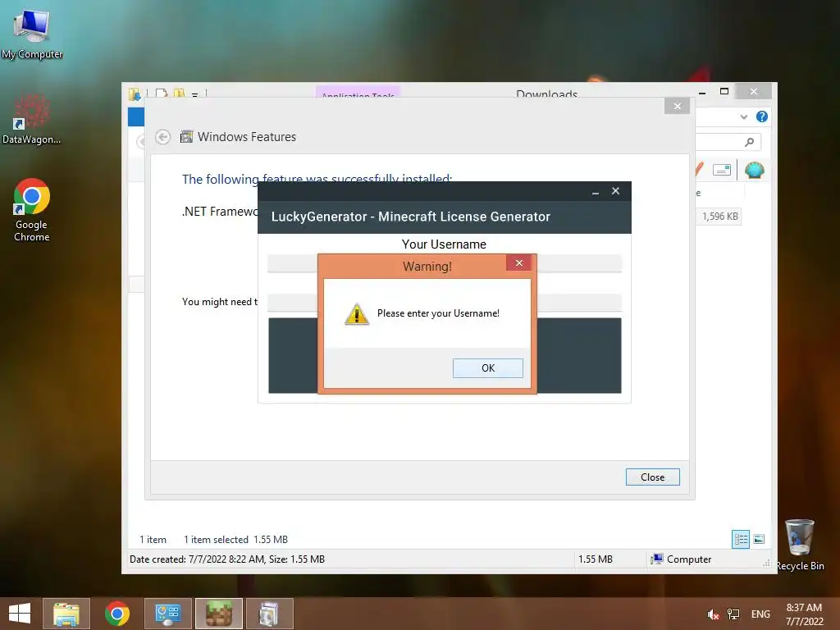The width and height of the screenshot is (840, 630).
Task: Click the 1,596 KB size cell
Action: 719,217
